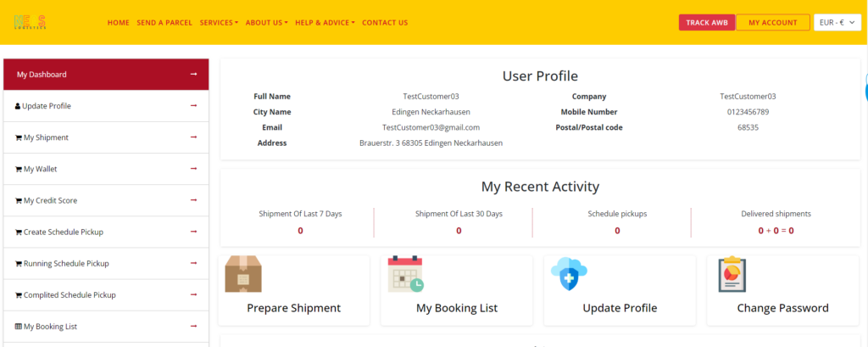Screen dimensions: 868x347
Task: Go to the Home menu item
Action: [119, 23]
